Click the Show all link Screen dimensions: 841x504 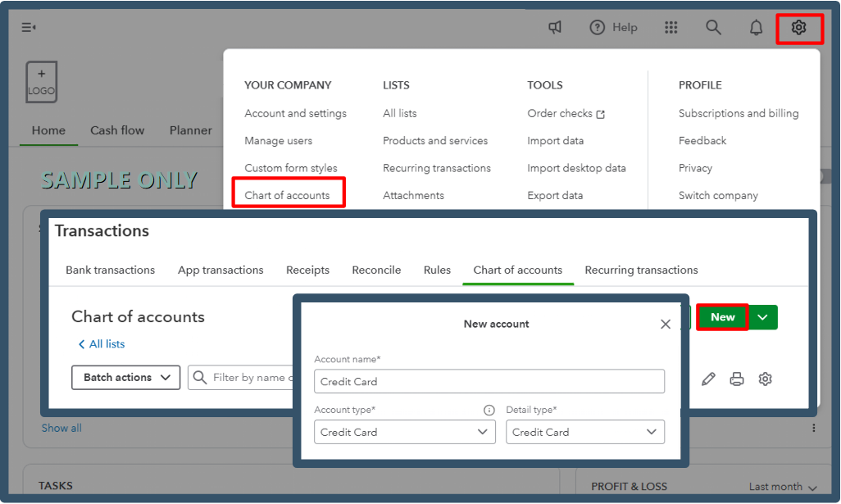[61, 429]
